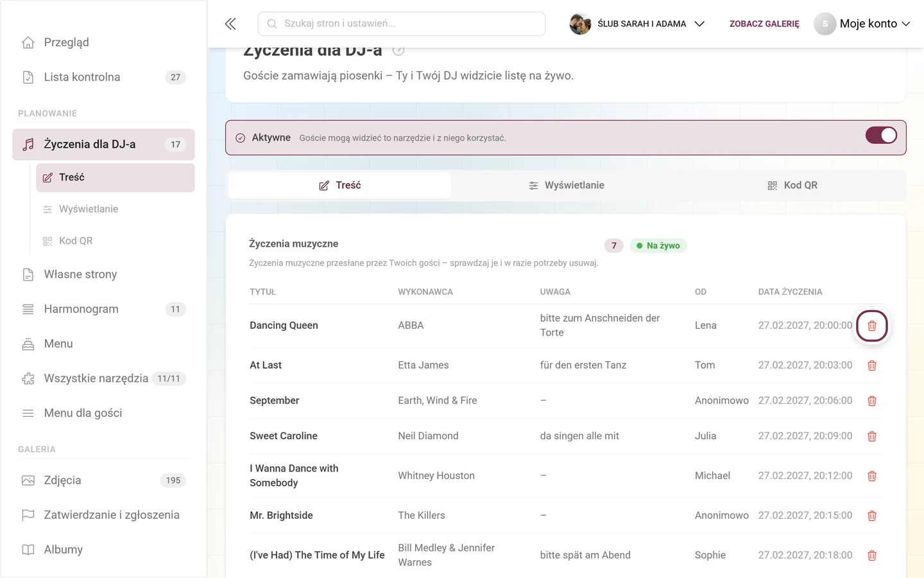Click the DATA ŻYCZENIA column header
Viewport: 924px width, 578px height.
coord(790,292)
